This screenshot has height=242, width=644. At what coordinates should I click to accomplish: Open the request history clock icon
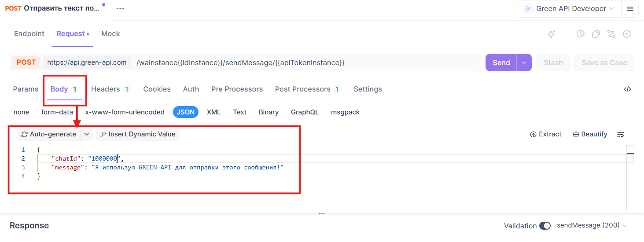coord(581,34)
